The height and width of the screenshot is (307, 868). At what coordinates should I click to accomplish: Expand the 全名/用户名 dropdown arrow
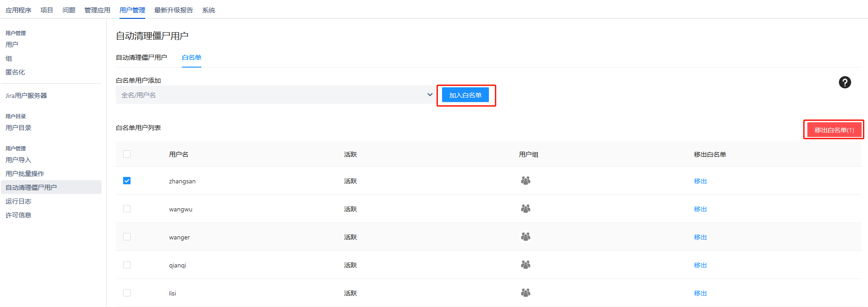click(430, 95)
